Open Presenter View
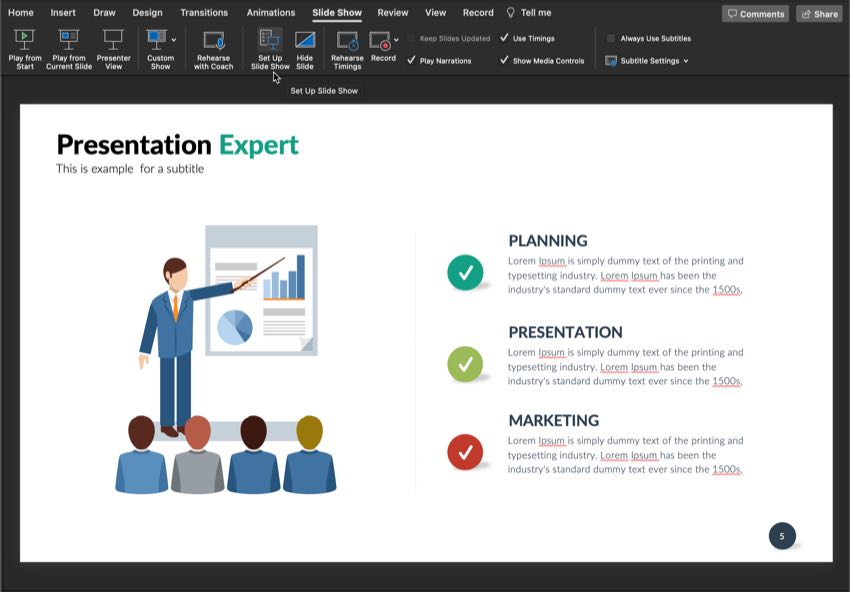Viewport: 850px width, 592px height. [x=113, y=50]
